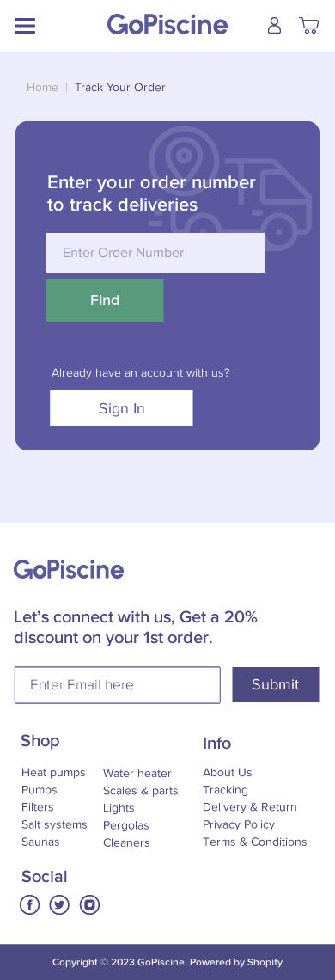335x980 pixels.
Task: Click the GoPiscine footer logo
Action: 69,569
